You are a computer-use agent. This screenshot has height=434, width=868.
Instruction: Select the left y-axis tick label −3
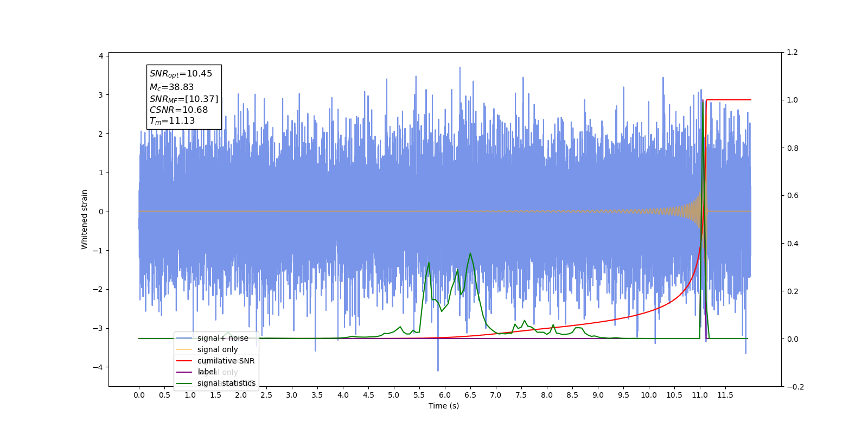[98, 328]
